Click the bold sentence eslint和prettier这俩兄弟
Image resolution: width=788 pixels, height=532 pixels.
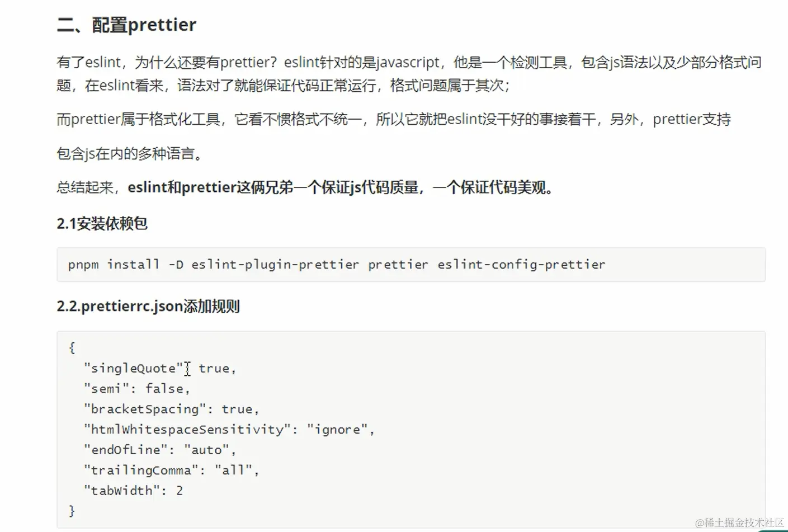[x=340, y=187]
